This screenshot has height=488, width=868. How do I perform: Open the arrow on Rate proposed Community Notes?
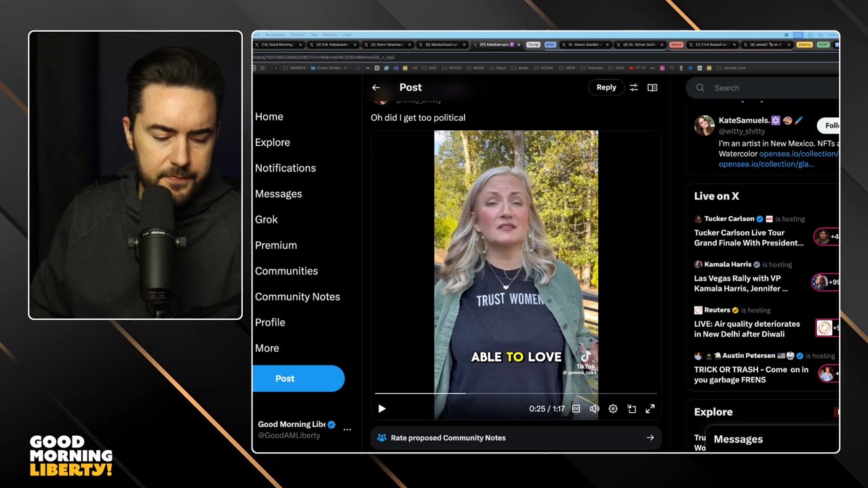point(650,438)
